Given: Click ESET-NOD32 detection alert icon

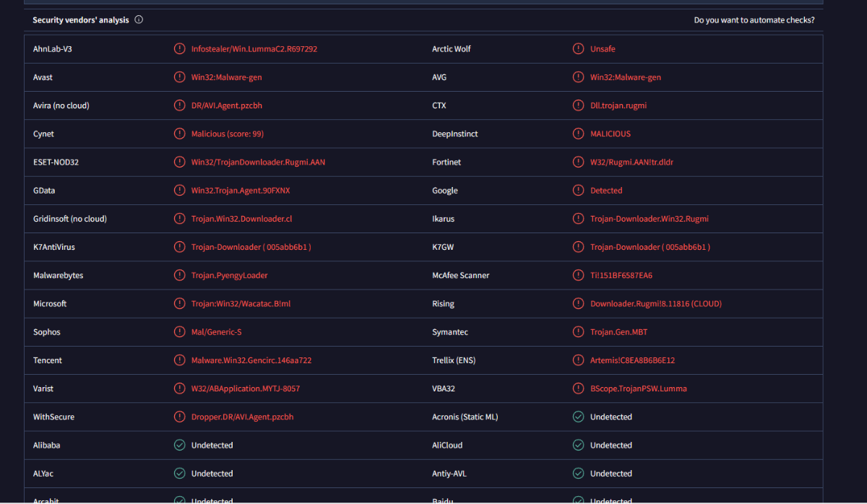Looking at the screenshot, I should [x=180, y=162].
